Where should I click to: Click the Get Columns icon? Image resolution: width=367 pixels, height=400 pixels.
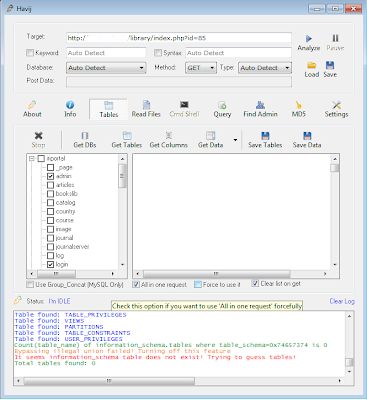(x=169, y=135)
